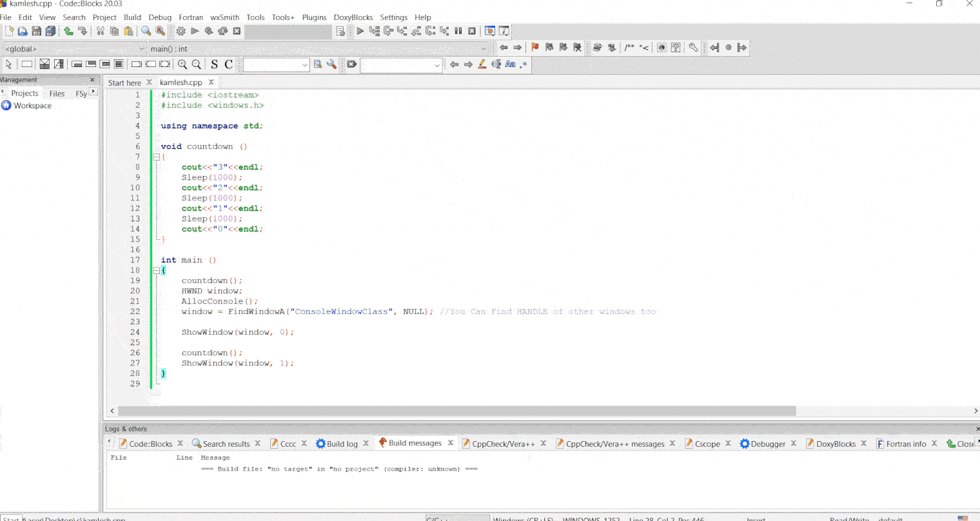
Task: Open the Build menu
Action: point(132,17)
